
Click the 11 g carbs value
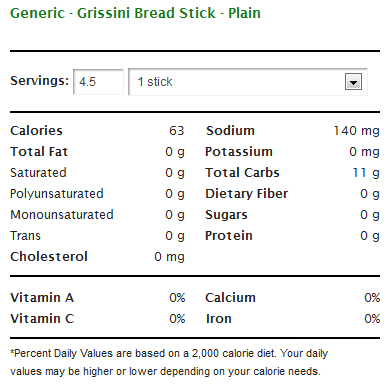click(366, 173)
